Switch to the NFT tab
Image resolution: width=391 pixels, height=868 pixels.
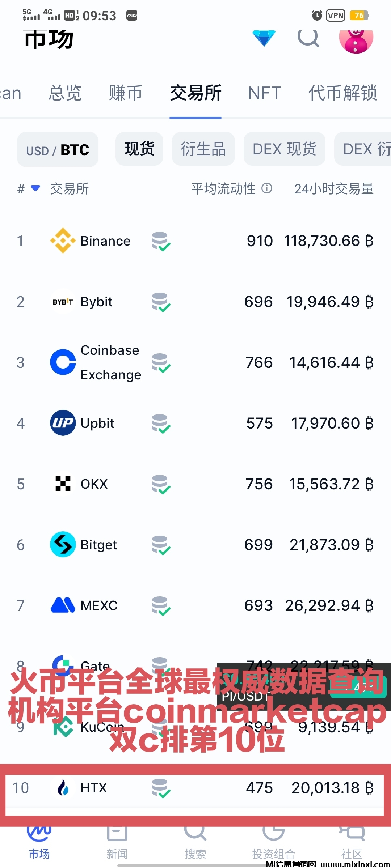pyautogui.click(x=265, y=93)
